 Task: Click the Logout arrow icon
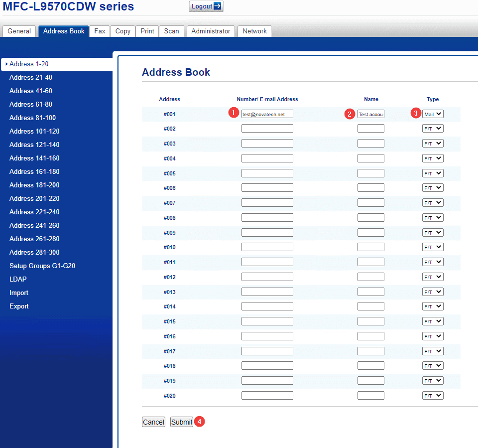coord(218,6)
